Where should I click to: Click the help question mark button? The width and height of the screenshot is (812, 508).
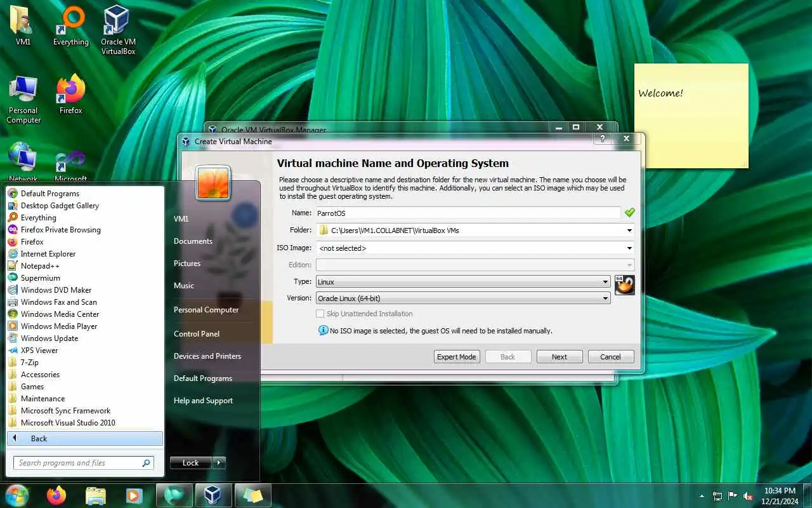coord(602,138)
